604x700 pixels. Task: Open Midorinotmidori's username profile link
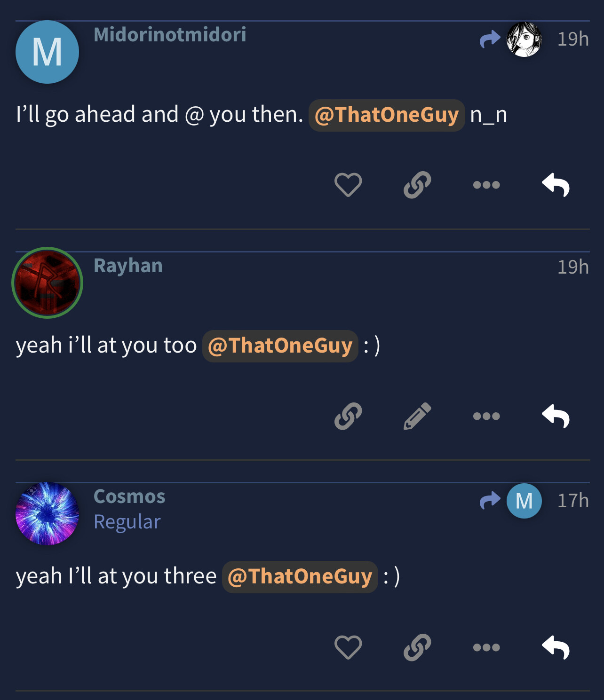coord(170,35)
